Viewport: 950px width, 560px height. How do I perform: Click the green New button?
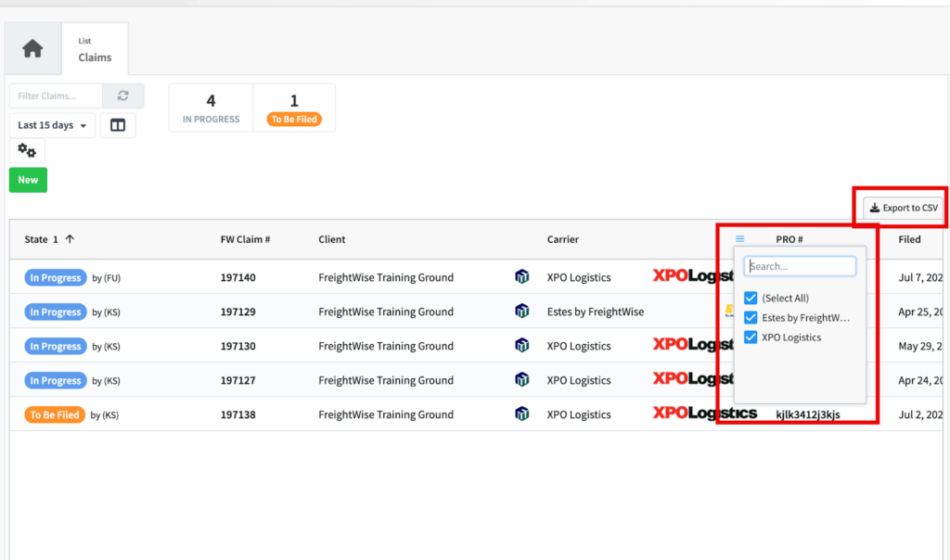(27, 179)
